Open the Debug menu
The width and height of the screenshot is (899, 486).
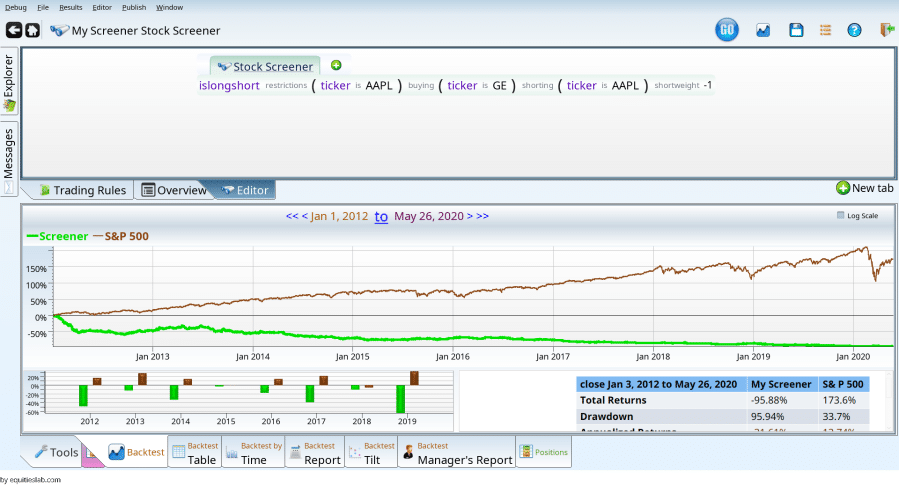pos(15,7)
